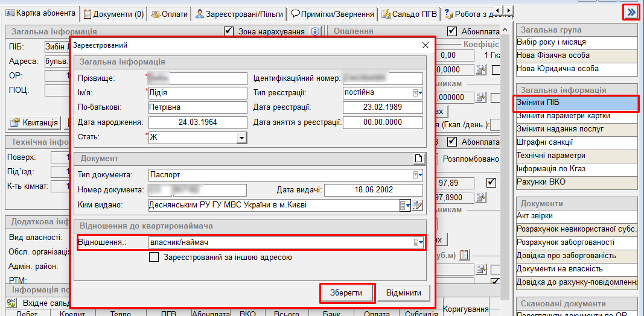Viewport: 644px width, 316px height.
Task: Click the Відмінити button
Action: 404,293
